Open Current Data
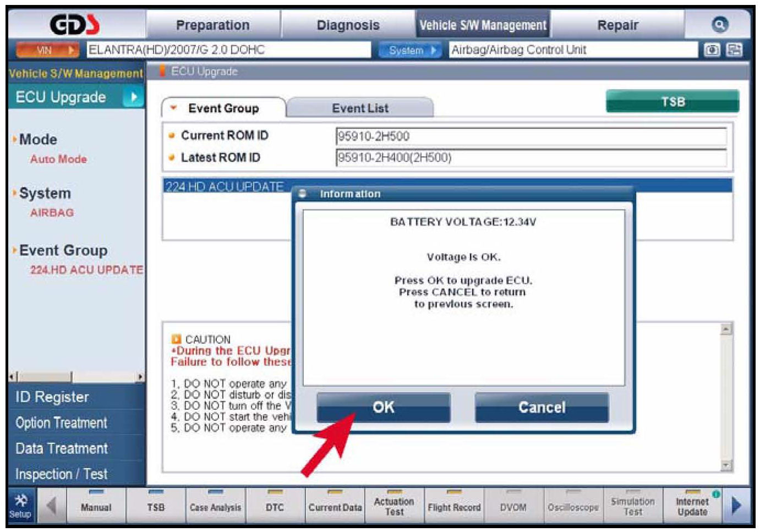This screenshot has height=532, width=760. tap(335, 506)
